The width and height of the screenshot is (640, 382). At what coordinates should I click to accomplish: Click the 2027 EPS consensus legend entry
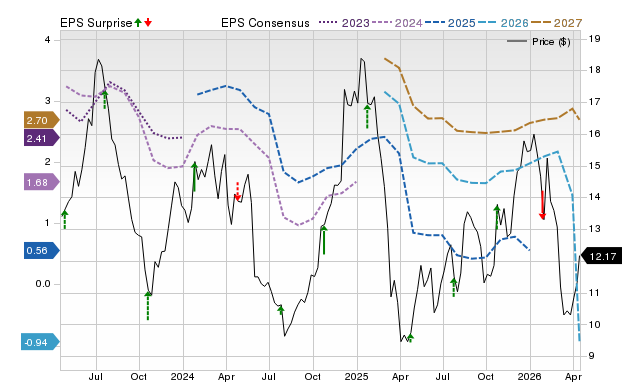[x=556, y=23]
